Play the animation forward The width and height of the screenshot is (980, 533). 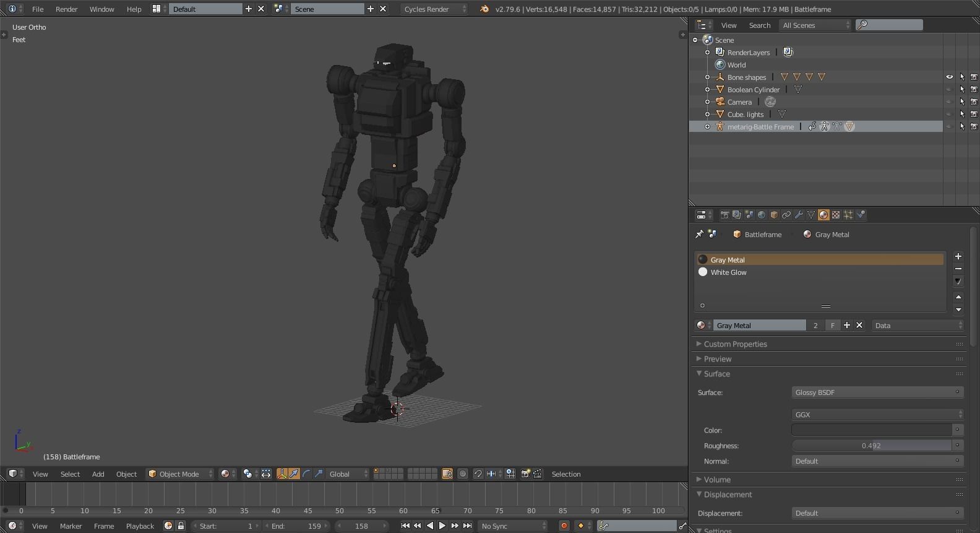[x=442, y=526]
